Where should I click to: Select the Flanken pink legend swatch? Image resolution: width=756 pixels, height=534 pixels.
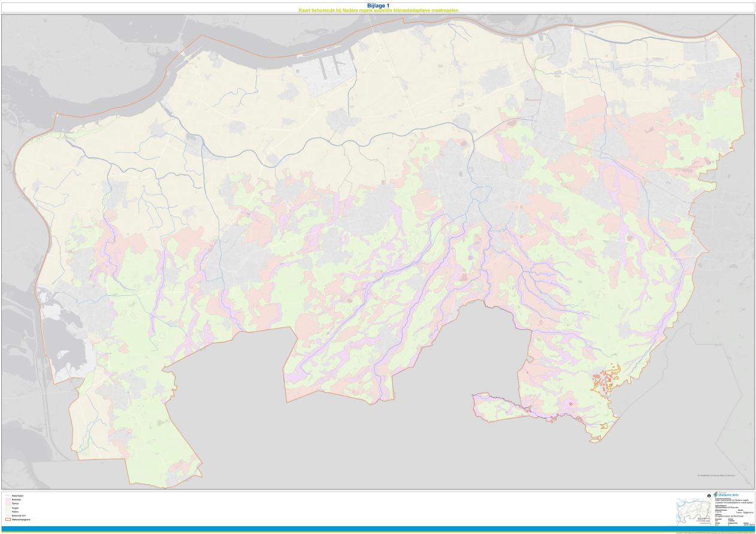point(7,504)
